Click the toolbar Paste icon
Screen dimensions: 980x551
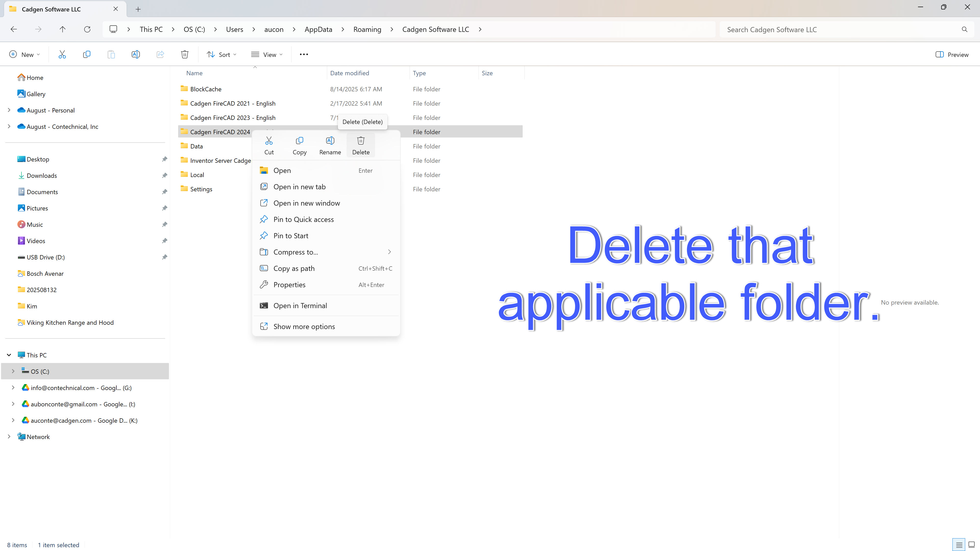pos(111,54)
